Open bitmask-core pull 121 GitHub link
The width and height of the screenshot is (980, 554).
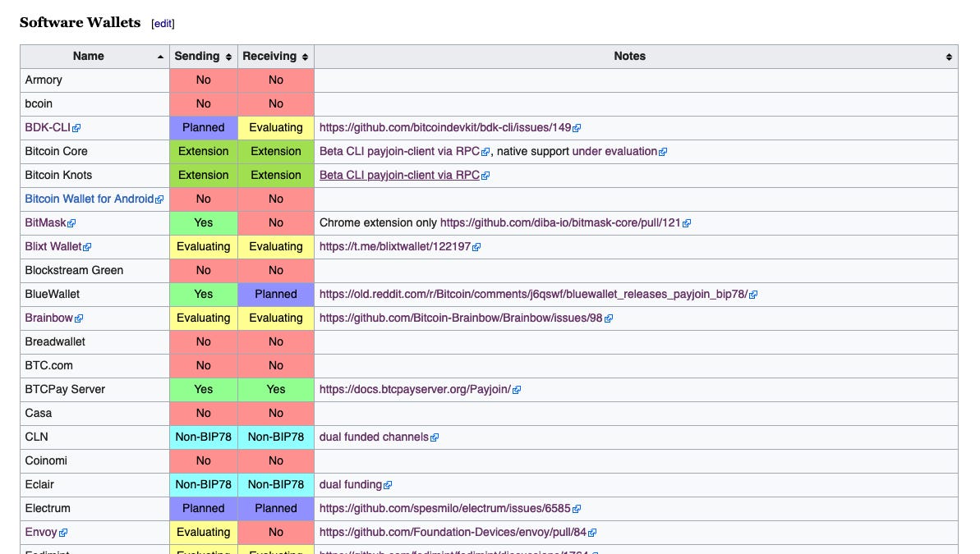pyautogui.click(x=560, y=222)
